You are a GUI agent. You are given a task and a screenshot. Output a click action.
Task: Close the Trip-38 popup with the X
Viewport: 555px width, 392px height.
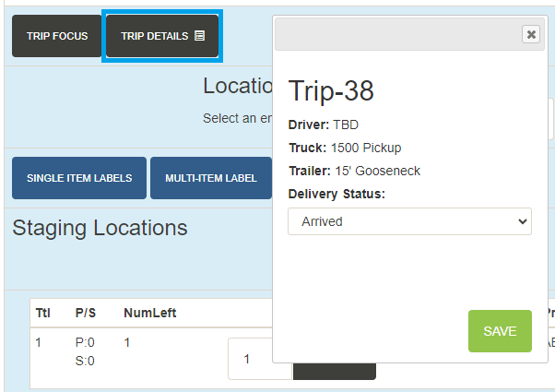[530, 34]
